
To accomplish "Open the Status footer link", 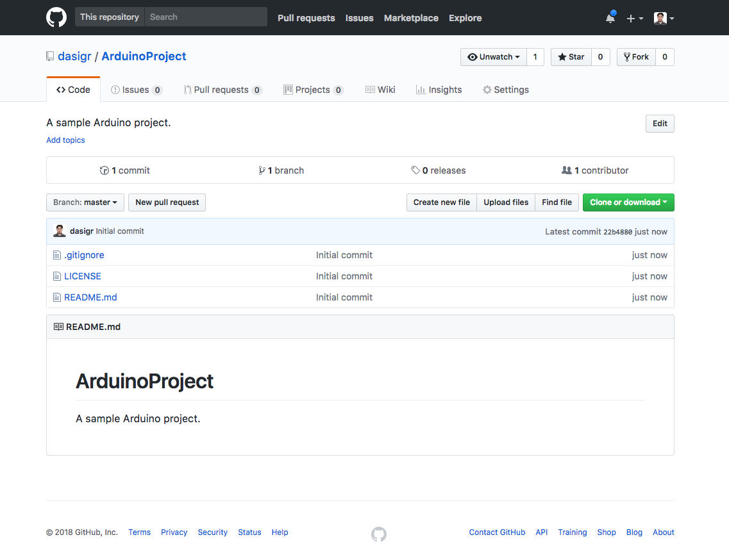I will 249,532.
